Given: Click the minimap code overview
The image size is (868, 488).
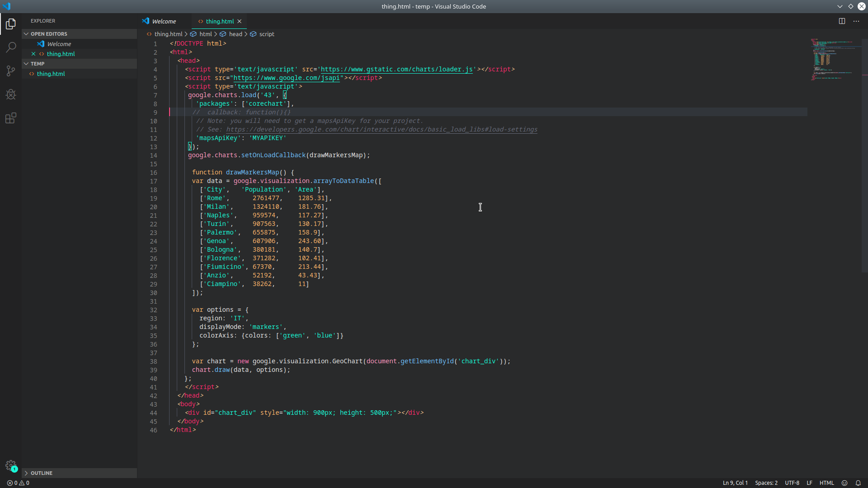Looking at the screenshot, I should pos(835,60).
